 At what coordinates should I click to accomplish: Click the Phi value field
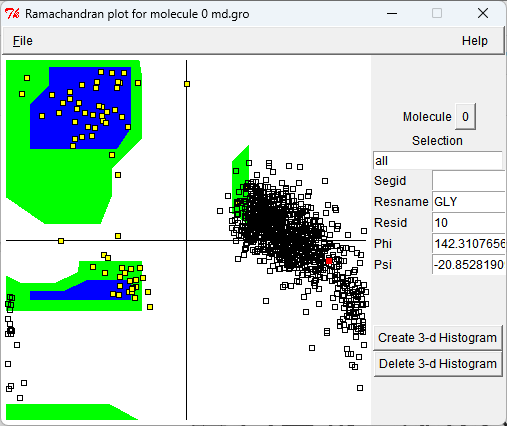point(469,244)
